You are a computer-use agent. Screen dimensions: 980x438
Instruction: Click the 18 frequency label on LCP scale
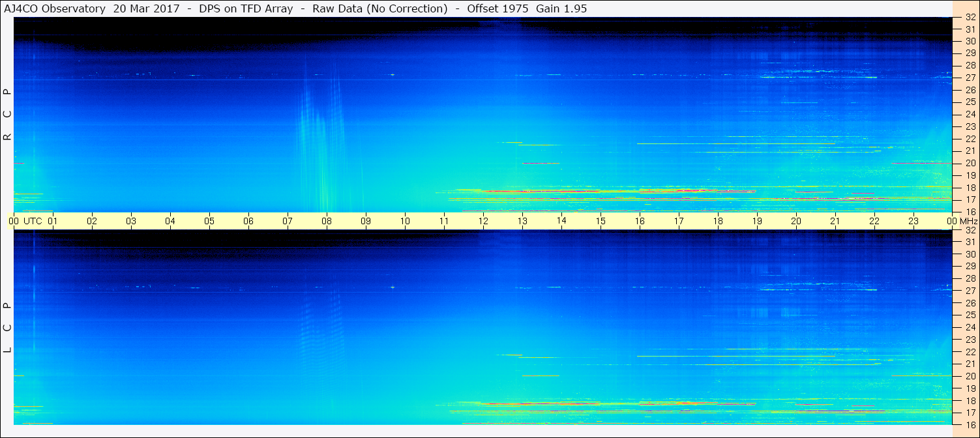[970, 400]
